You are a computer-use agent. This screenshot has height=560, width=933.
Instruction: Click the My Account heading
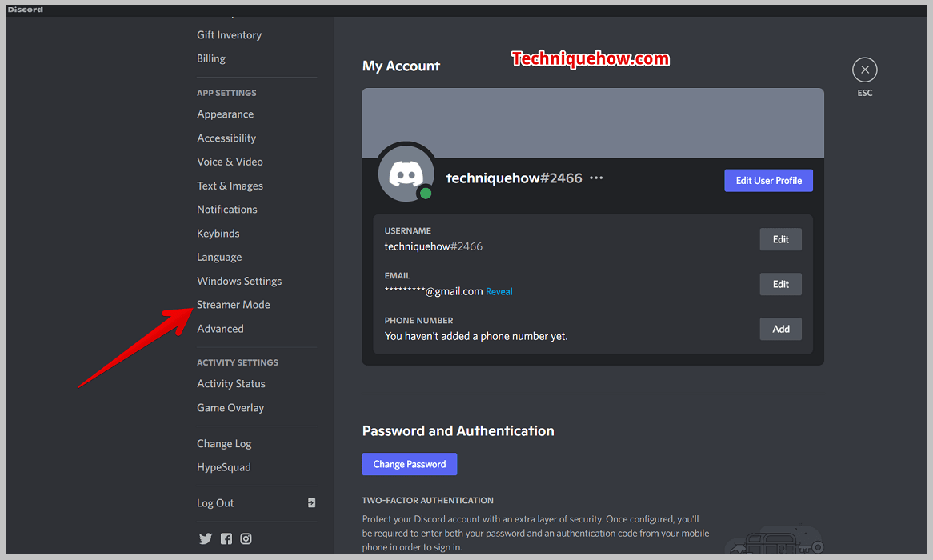coord(401,66)
